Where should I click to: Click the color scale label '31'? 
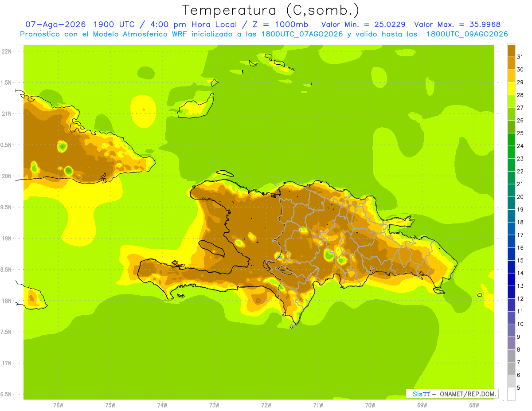pyautogui.click(x=520, y=57)
